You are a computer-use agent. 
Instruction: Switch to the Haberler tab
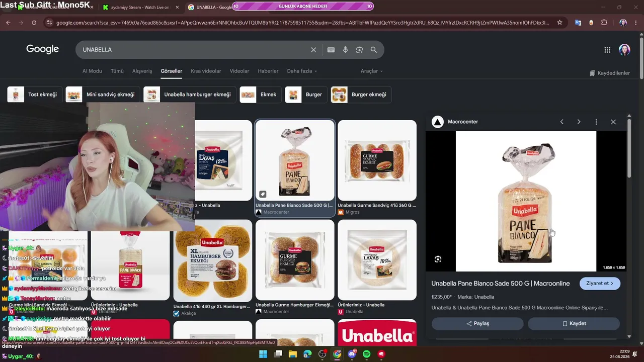tap(268, 71)
